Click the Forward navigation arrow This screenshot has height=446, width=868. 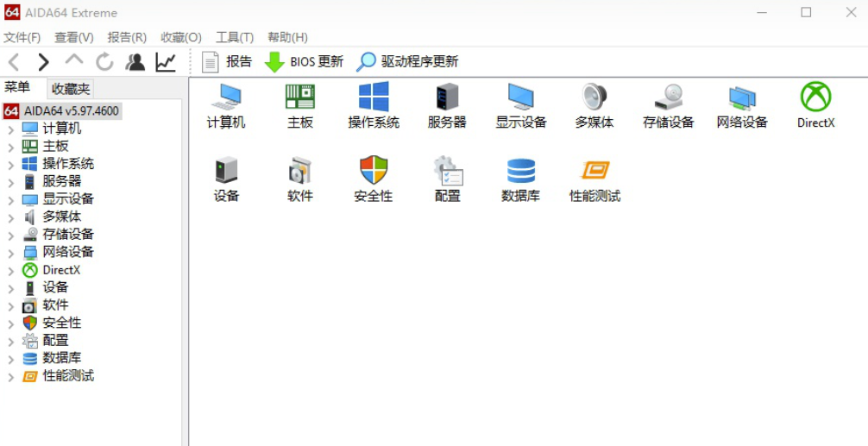(x=43, y=62)
